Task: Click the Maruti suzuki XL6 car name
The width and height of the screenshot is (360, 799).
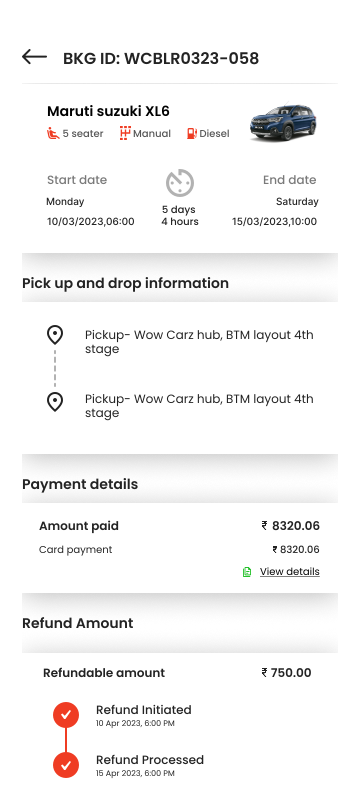Action: coord(108,111)
